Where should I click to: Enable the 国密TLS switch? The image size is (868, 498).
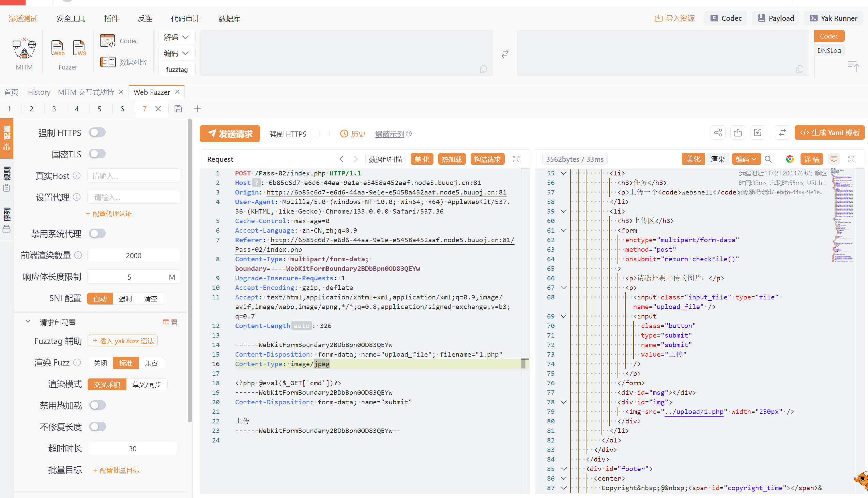coord(97,154)
